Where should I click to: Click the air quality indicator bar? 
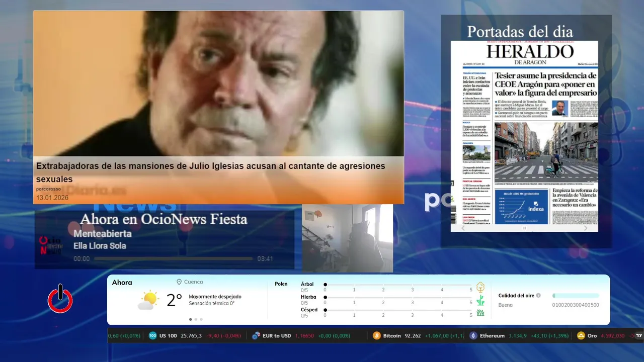pos(576,296)
